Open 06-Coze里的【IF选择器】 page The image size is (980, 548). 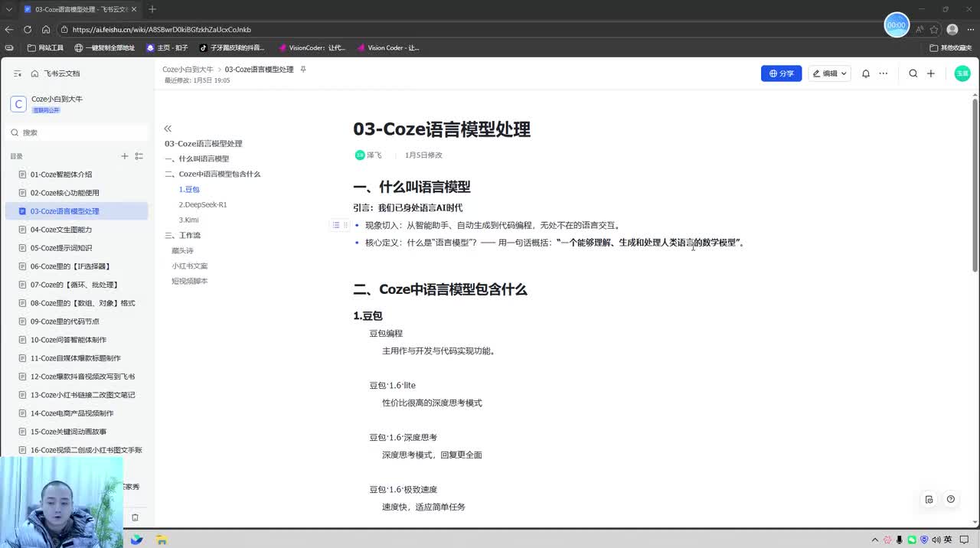coord(70,266)
